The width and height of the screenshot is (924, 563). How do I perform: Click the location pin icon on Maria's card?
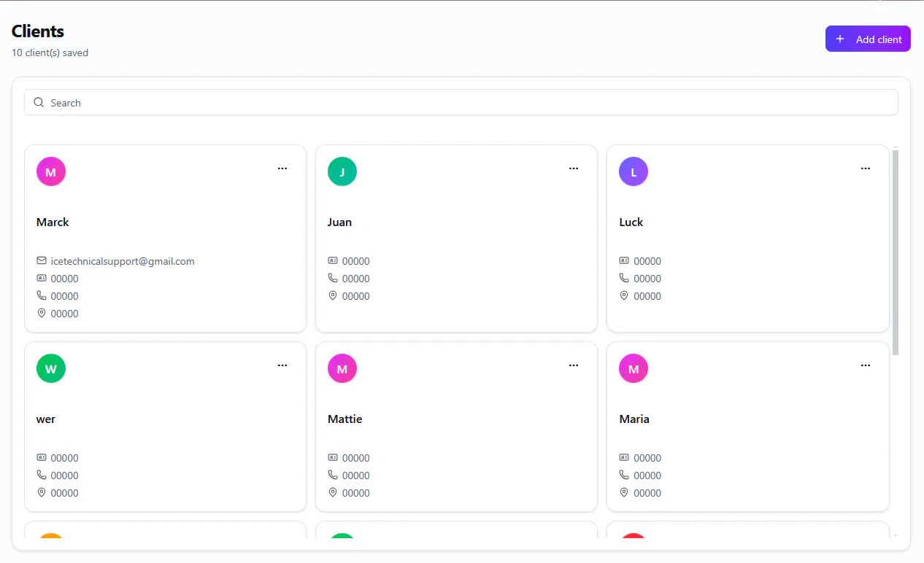[x=624, y=492]
